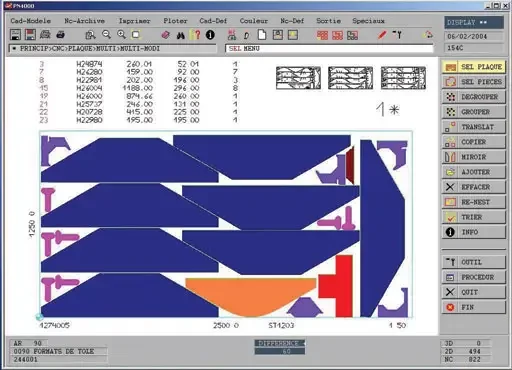Click the printer icon in the toolbar
This screenshot has height=370, width=512.
click(x=60, y=35)
